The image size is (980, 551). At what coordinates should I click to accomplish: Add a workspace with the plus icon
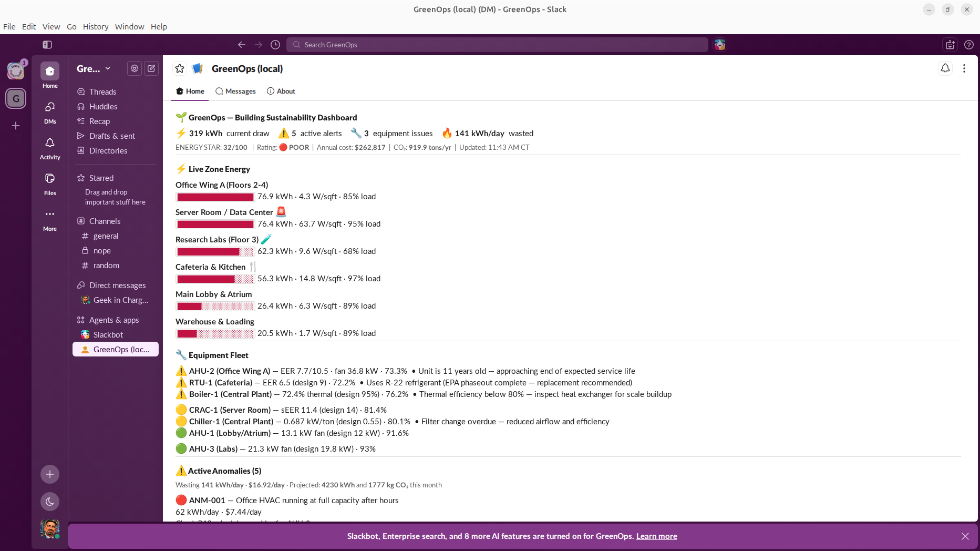coord(16,126)
